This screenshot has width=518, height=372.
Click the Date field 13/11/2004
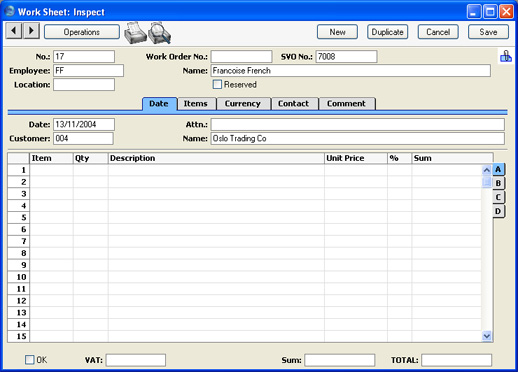click(x=84, y=124)
